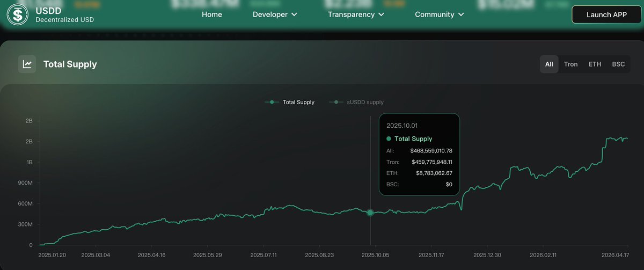Click the Launch APP button

(x=606, y=14)
